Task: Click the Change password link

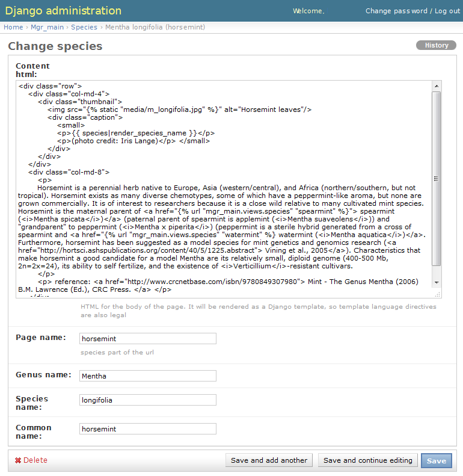Action: tap(396, 11)
